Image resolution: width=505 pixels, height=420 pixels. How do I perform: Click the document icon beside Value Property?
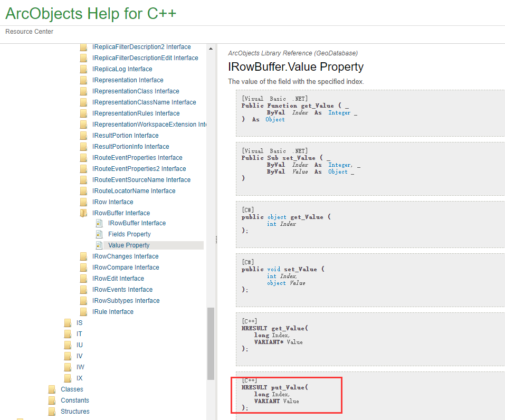99,245
